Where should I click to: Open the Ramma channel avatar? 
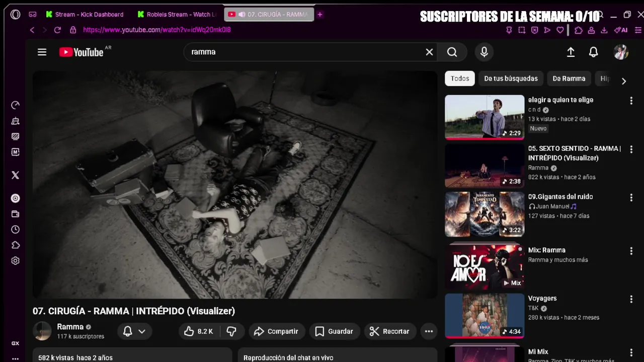[42, 331]
